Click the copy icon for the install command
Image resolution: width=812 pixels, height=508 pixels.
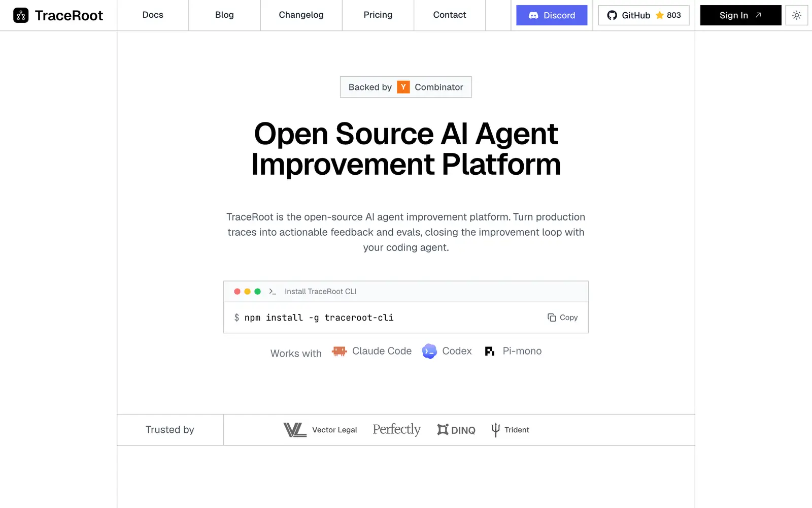[x=552, y=317]
